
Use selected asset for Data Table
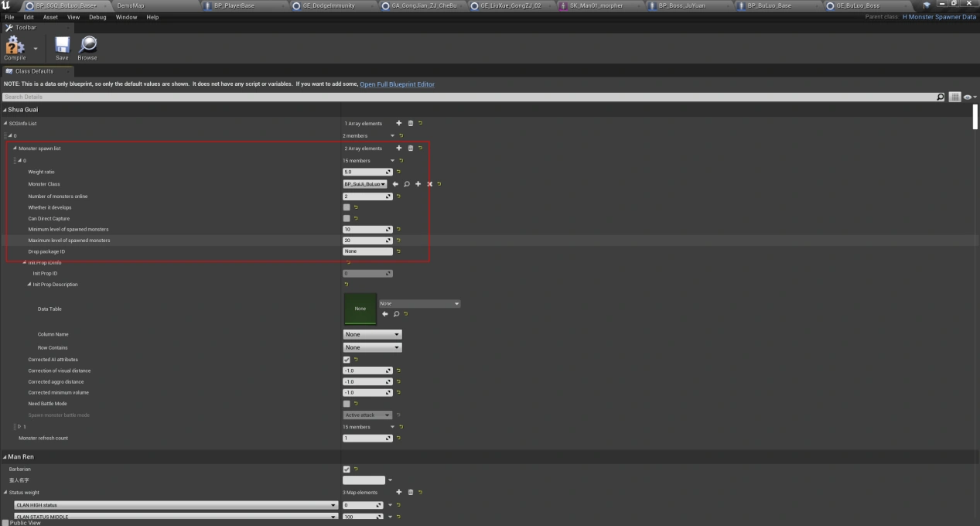[385, 313]
